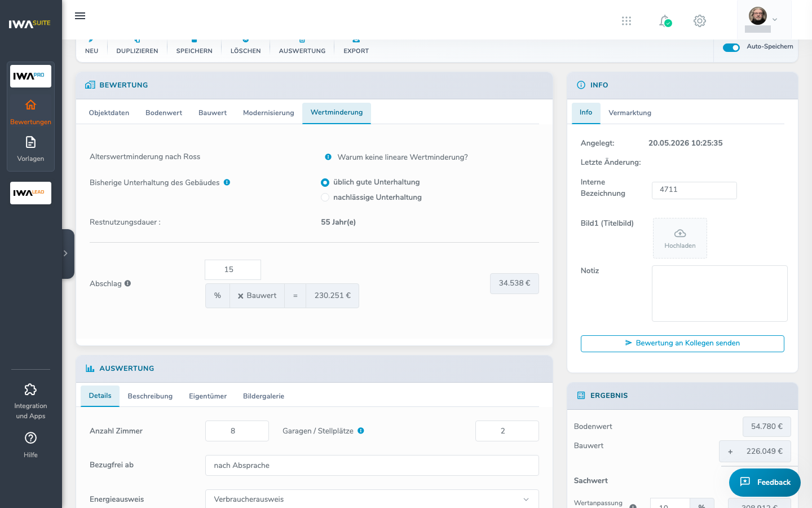Screen dimensions: 812x508
Task: Open the apps grid icon
Action: (x=626, y=21)
